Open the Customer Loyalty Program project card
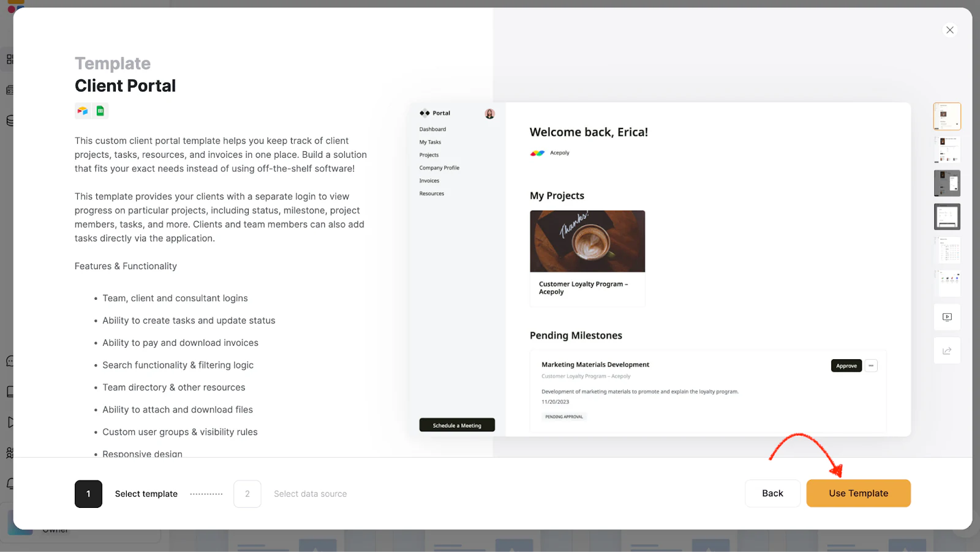980x552 pixels. tap(587, 258)
